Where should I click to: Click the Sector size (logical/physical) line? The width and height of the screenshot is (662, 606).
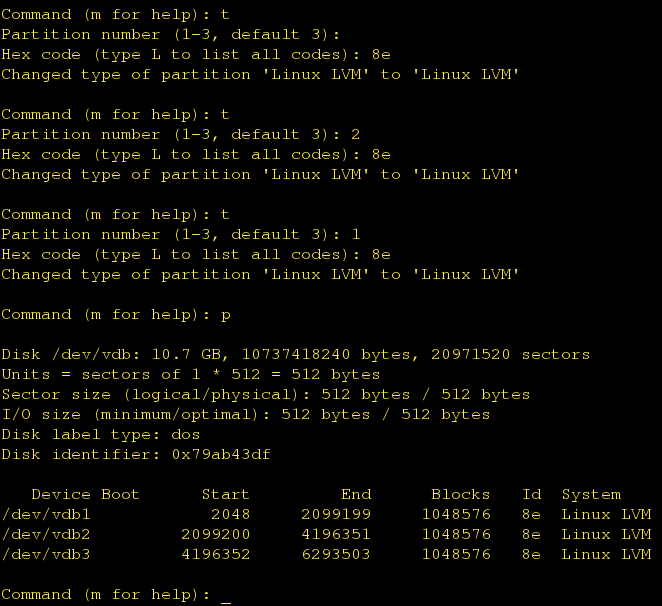(266, 394)
